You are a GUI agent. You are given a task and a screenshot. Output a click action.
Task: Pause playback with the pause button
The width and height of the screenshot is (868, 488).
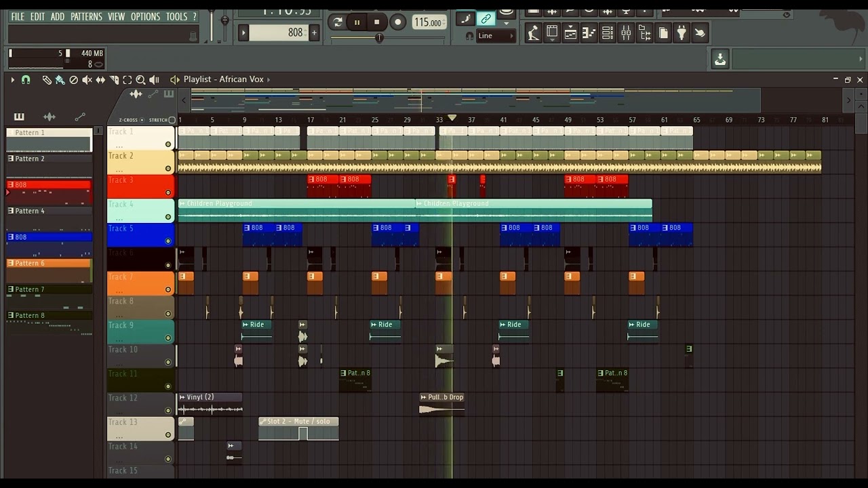coord(357,22)
